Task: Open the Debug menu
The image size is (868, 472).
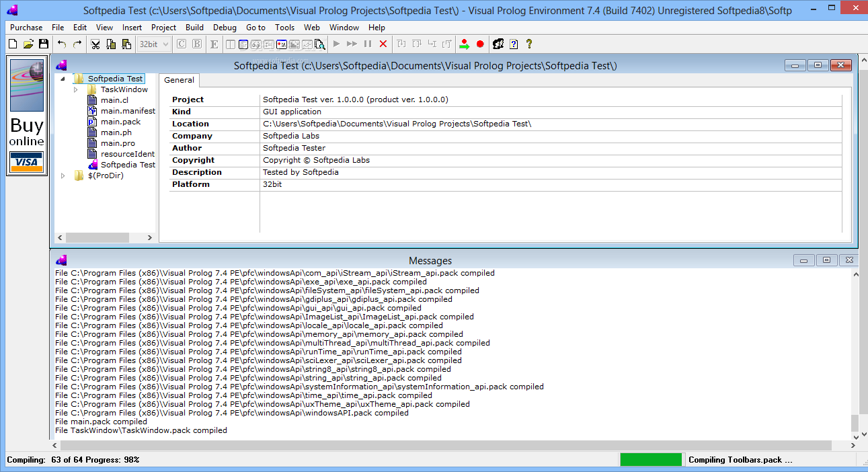Action: pyautogui.click(x=225, y=28)
